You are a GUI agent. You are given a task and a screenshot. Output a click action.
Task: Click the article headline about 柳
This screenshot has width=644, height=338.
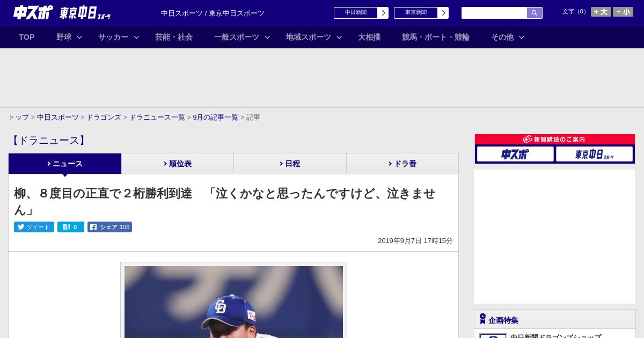225,201
